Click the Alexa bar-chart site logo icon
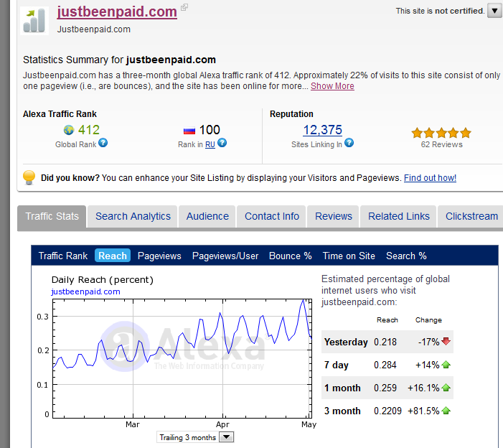 point(35,20)
